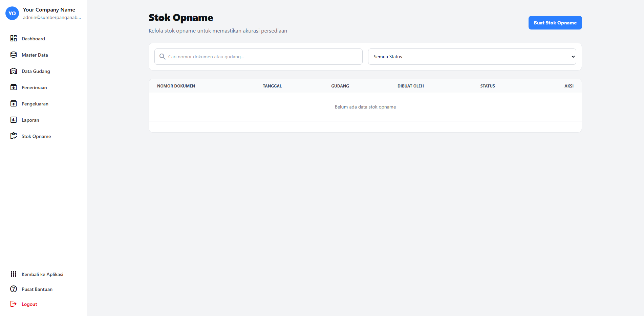Click the Stok Opname clipboard icon
Image resolution: width=644 pixels, height=316 pixels.
point(14,136)
